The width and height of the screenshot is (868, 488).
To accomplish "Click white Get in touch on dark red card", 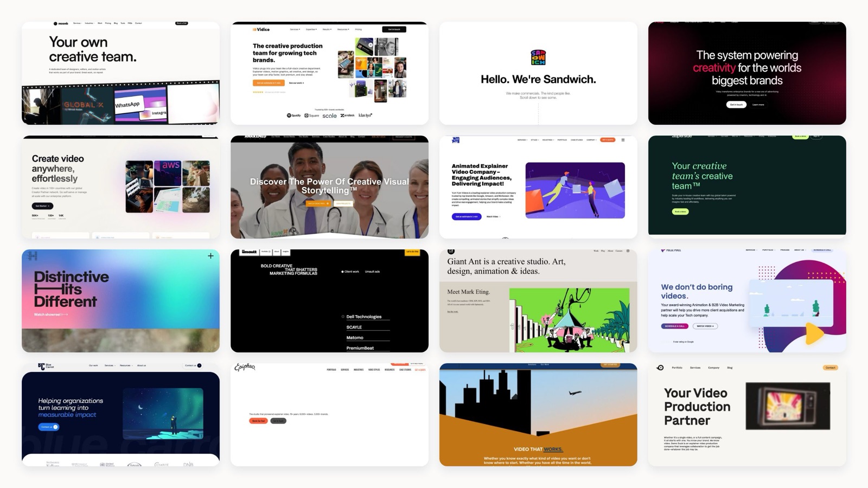I will point(736,105).
